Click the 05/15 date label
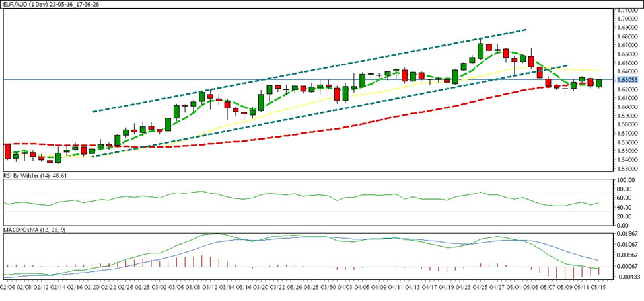 598,287
